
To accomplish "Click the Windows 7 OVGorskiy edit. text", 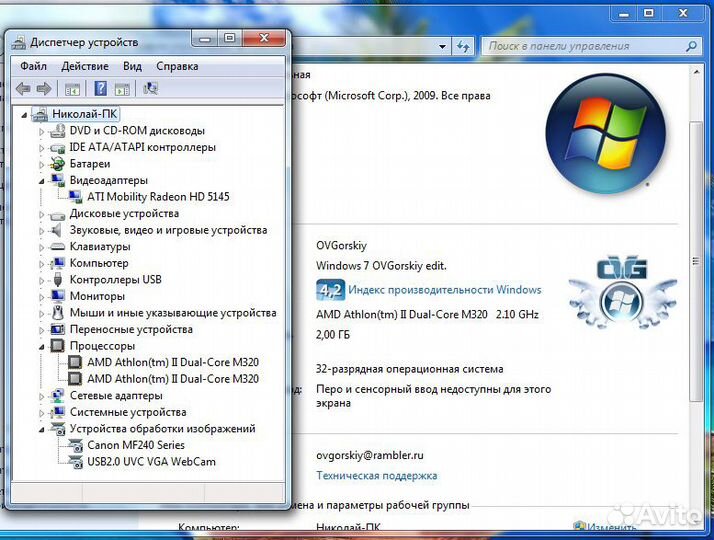I will (x=381, y=265).
